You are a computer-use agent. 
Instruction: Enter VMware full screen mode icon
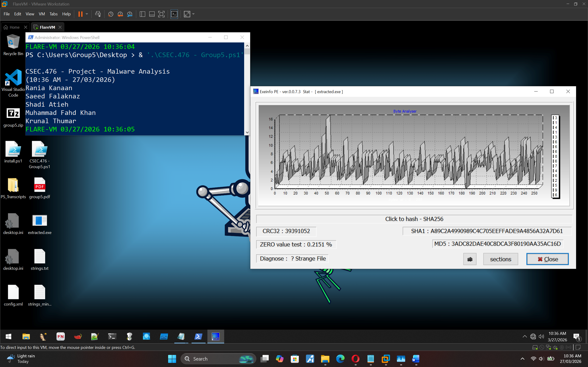[x=161, y=14]
